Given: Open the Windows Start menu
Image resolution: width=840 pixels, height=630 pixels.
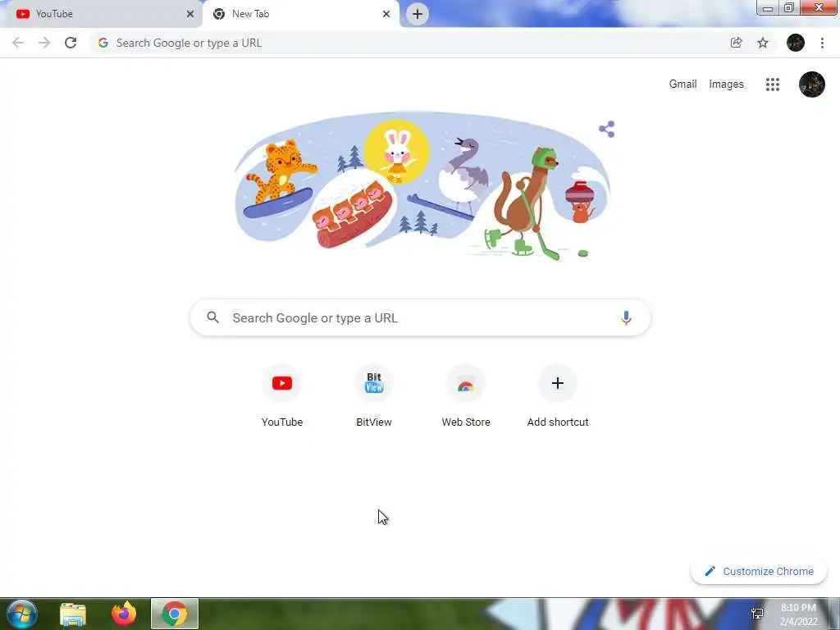Looking at the screenshot, I should 21,614.
